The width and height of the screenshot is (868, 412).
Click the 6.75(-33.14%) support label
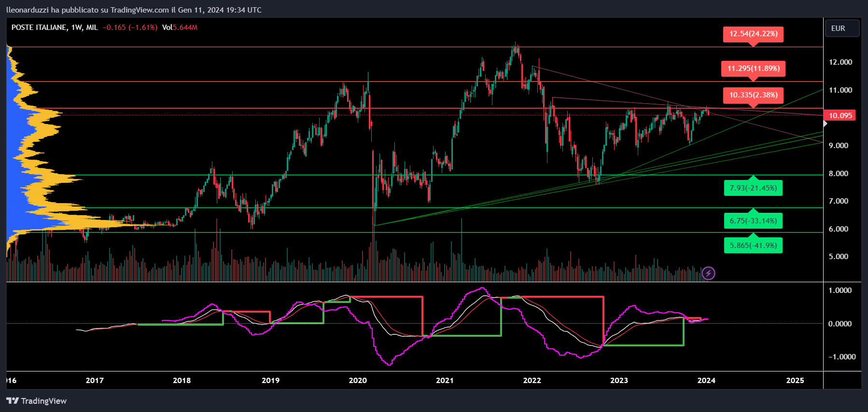[x=753, y=221]
